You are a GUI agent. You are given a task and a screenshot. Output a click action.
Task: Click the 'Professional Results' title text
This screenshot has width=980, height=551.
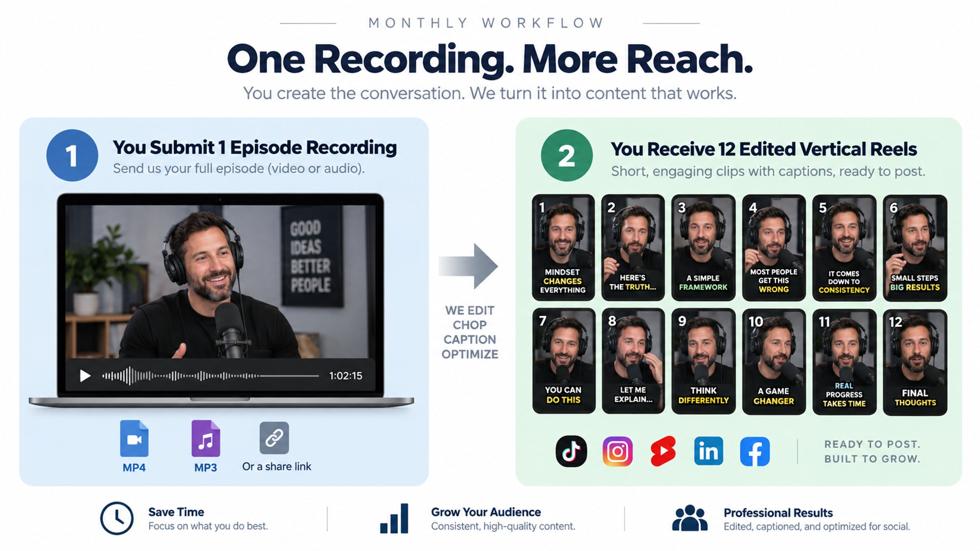(778, 513)
